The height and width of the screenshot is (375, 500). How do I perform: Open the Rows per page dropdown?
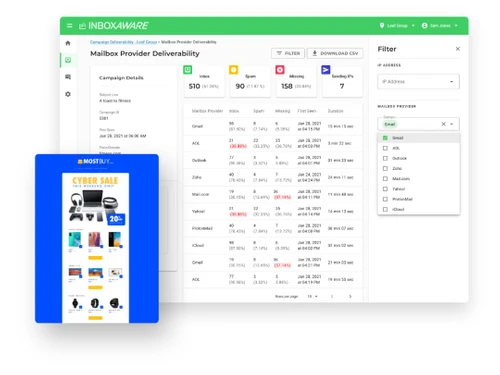pos(312,296)
